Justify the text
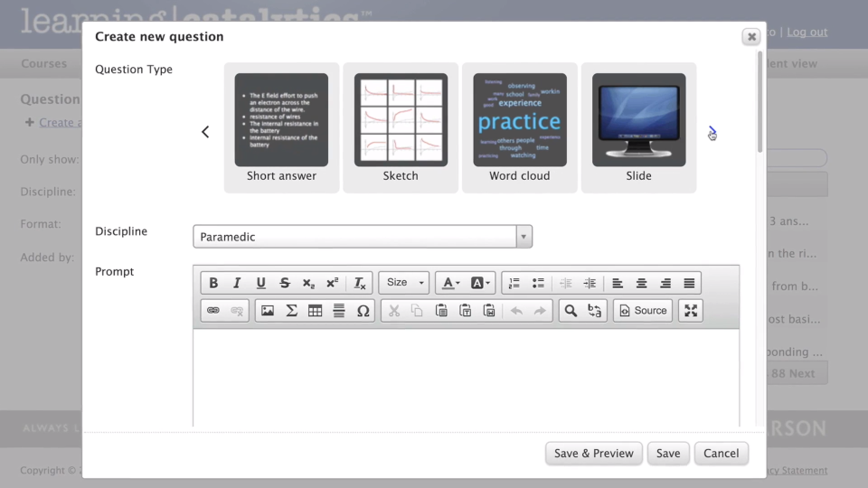This screenshot has height=488, width=868. click(689, 283)
